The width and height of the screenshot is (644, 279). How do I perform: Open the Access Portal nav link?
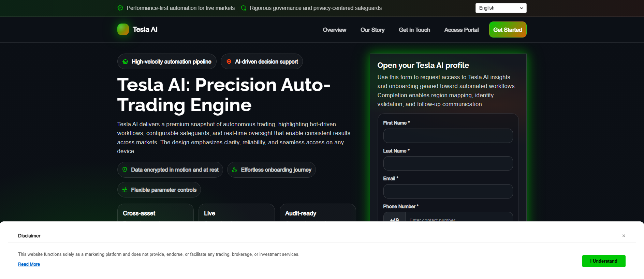[x=462, y=30]
